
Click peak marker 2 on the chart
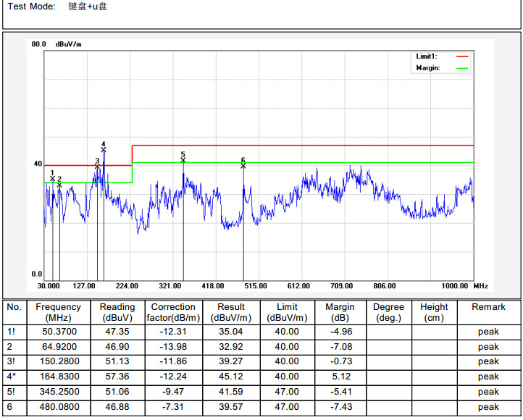pyautogui.click(x=59, y=185)
